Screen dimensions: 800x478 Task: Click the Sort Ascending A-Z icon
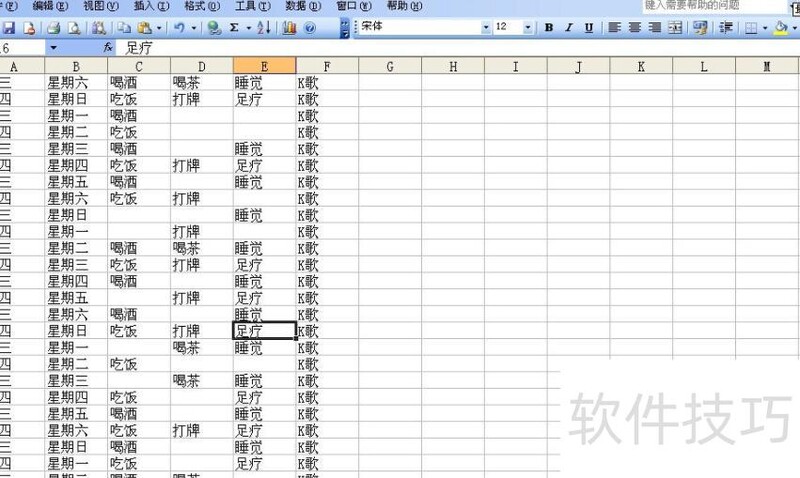click(264, 28)
